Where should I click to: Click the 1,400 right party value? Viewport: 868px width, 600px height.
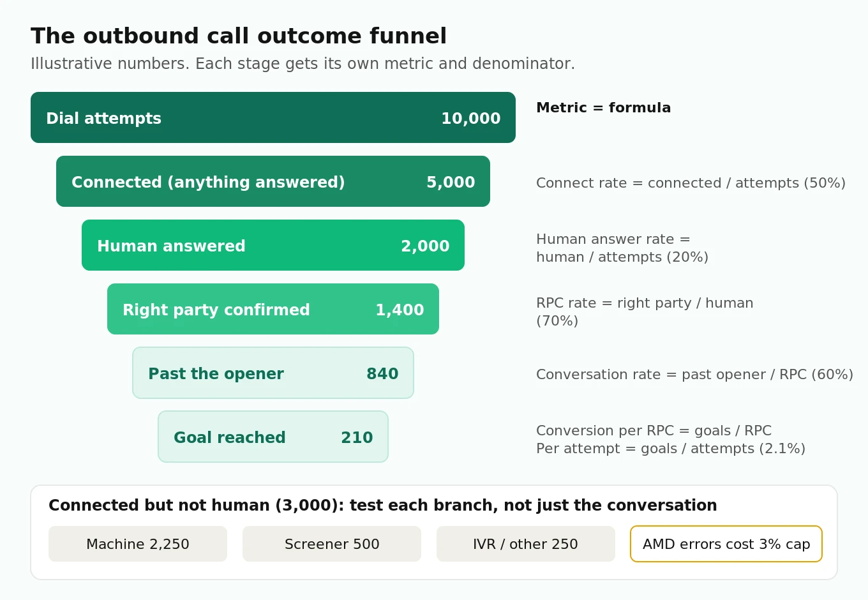point(400,310)
